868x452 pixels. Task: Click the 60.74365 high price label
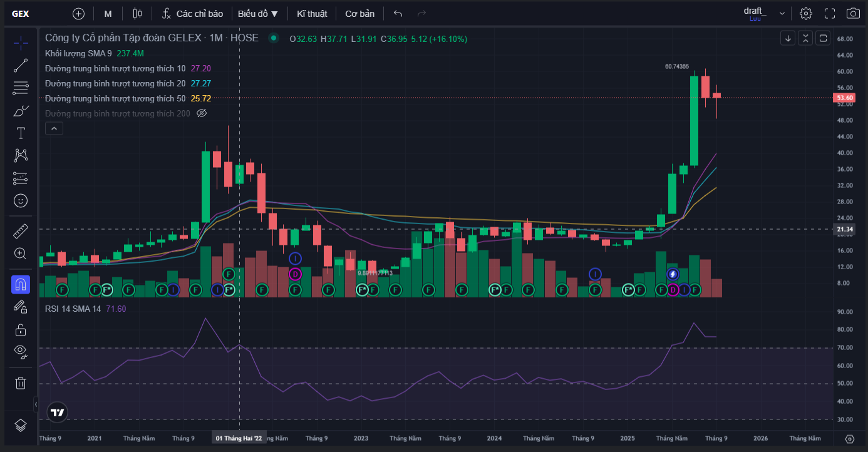(x=676, y=66)
